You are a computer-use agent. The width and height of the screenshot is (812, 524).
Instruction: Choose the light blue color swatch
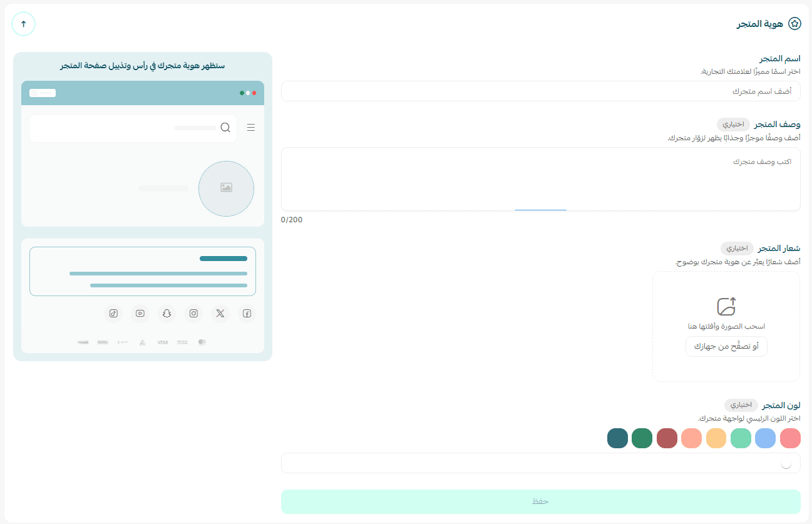[766, 438]
